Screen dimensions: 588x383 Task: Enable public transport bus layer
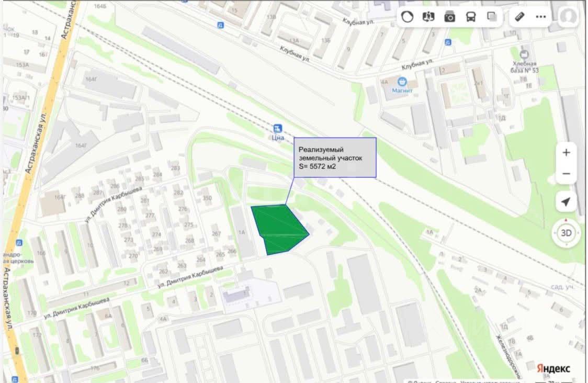coord(471,17)
